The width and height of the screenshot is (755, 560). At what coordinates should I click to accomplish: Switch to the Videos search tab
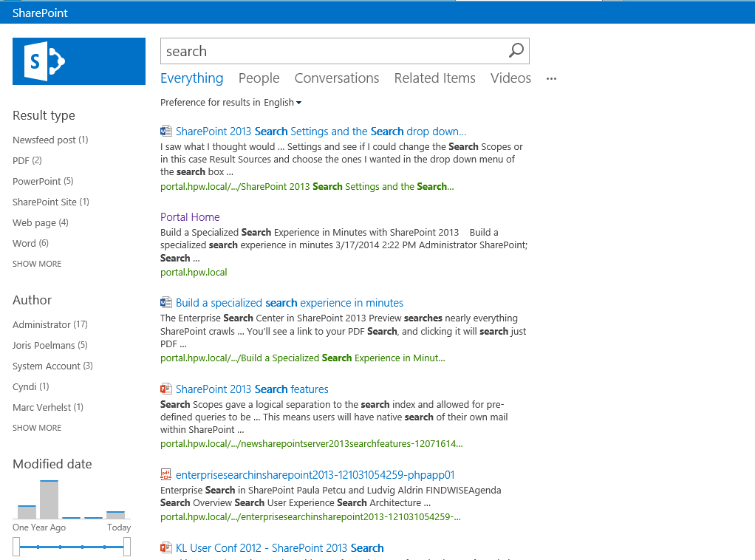[510, 78]
